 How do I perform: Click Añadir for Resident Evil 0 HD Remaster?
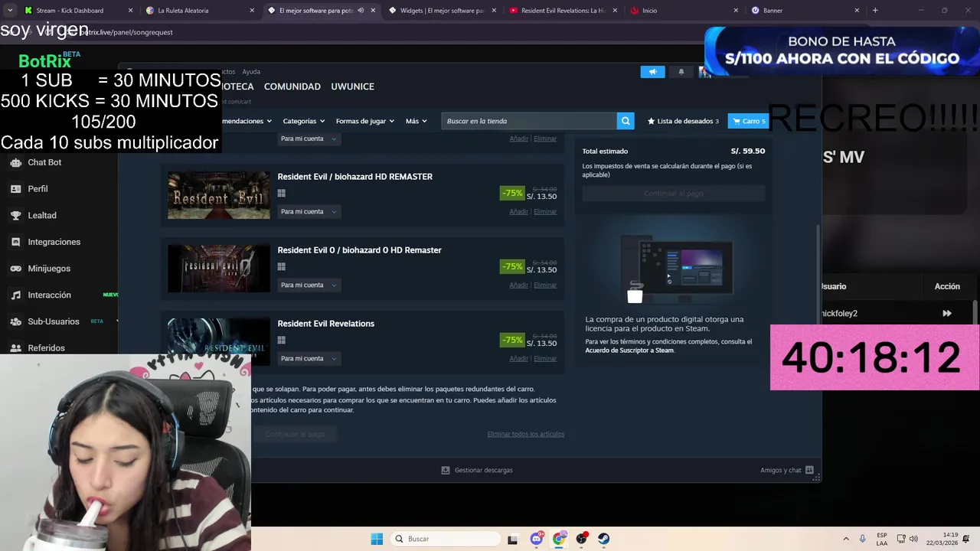click(519, 285)
